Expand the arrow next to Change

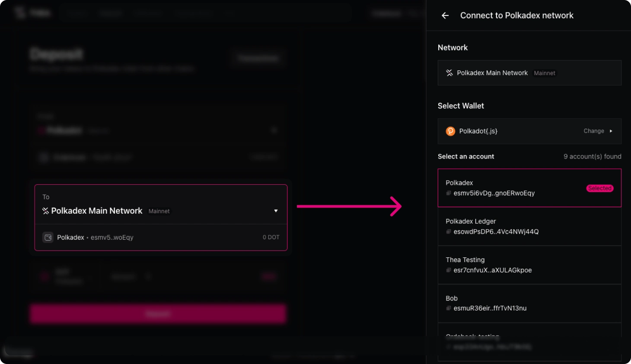pos(611,131)
